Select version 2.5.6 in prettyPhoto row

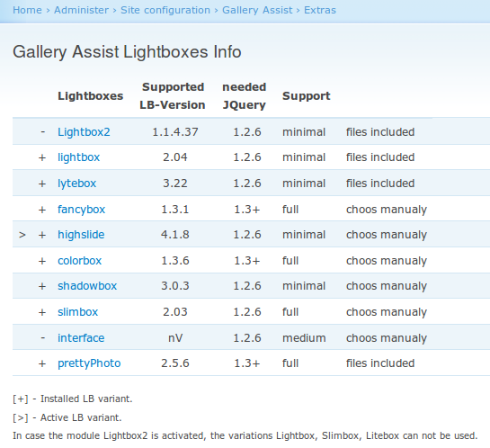(175, 363)
